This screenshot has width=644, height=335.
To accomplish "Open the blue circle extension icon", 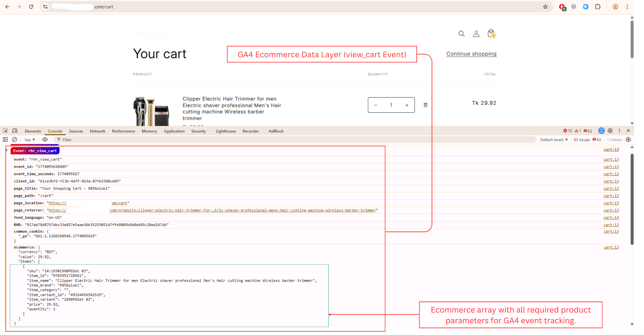I will click(x=586, y=7).
